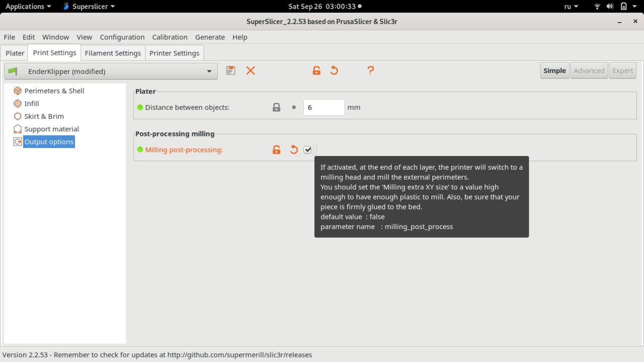
Task: Open the Generate menu
Action: click(x=210, y=37)
